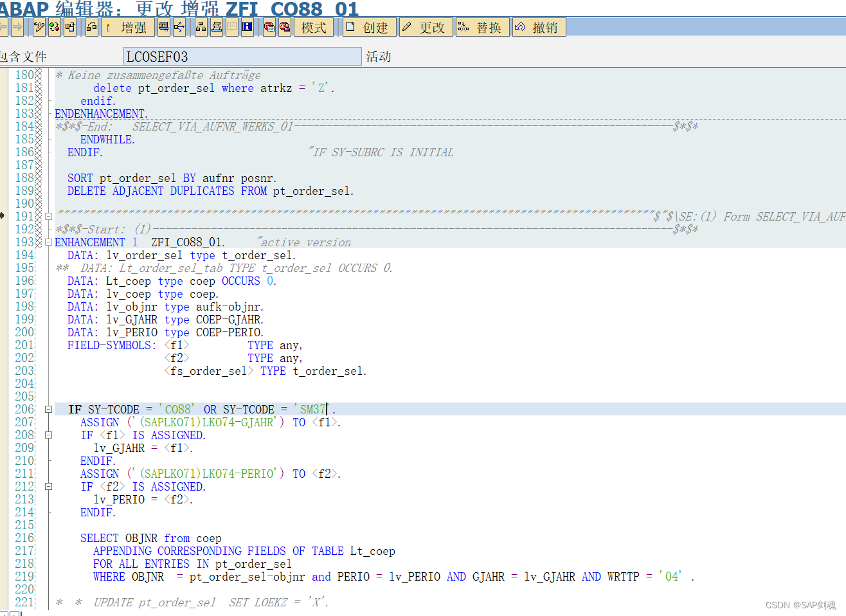Screen dimensions: 846x616
Task: Click 'ENHANCEMENT 1 ZFI_CO88_01.' line
Action: click(x=139, y=242)
